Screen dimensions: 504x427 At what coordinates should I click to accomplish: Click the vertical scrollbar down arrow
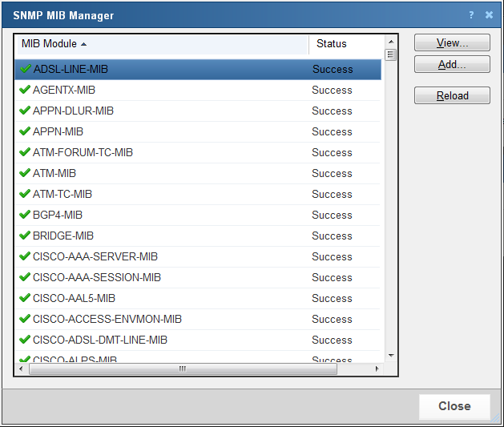click(391, 355)
